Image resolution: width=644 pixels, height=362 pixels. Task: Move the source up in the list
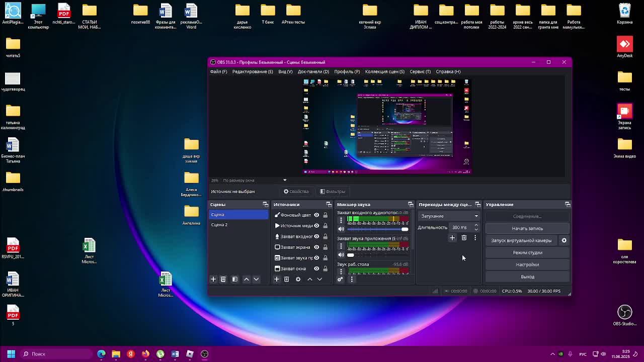coord(310,279)
